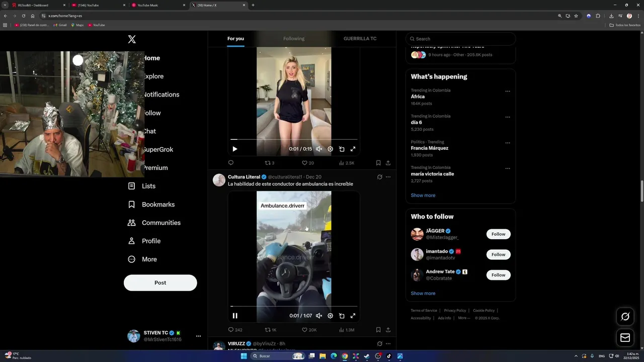The height and width of the screenshot is (362, 644).
Task: Seek on the ambulance video progress bar
Action: point(294,306)
